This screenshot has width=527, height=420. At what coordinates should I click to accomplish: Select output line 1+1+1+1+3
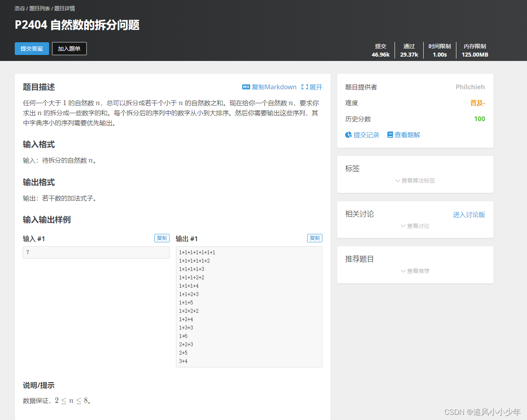tap(191, 269)
